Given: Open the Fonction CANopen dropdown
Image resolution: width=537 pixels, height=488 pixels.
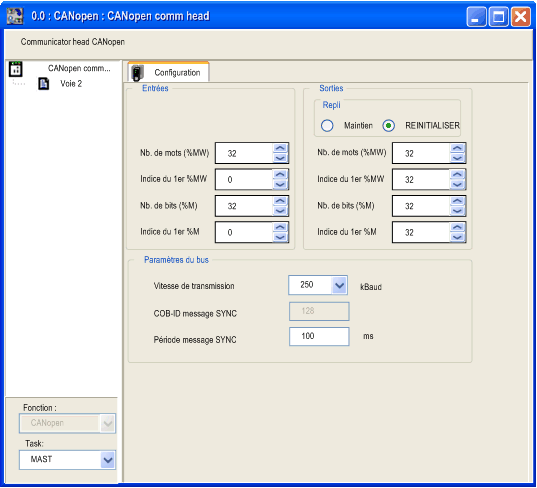Looking at the screenshot, I should click(108, 424).
